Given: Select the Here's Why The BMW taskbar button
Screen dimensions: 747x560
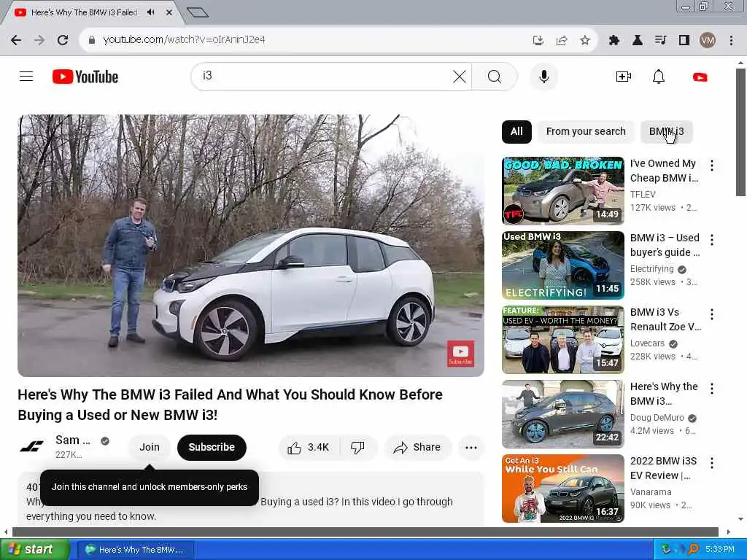Looking at the screenshot, I should point(136,550).
